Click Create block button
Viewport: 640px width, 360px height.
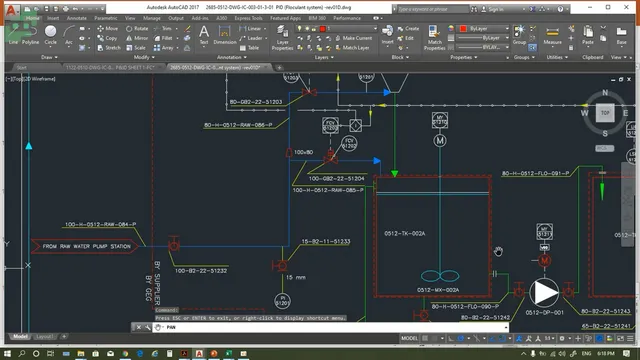click(408, 29)
